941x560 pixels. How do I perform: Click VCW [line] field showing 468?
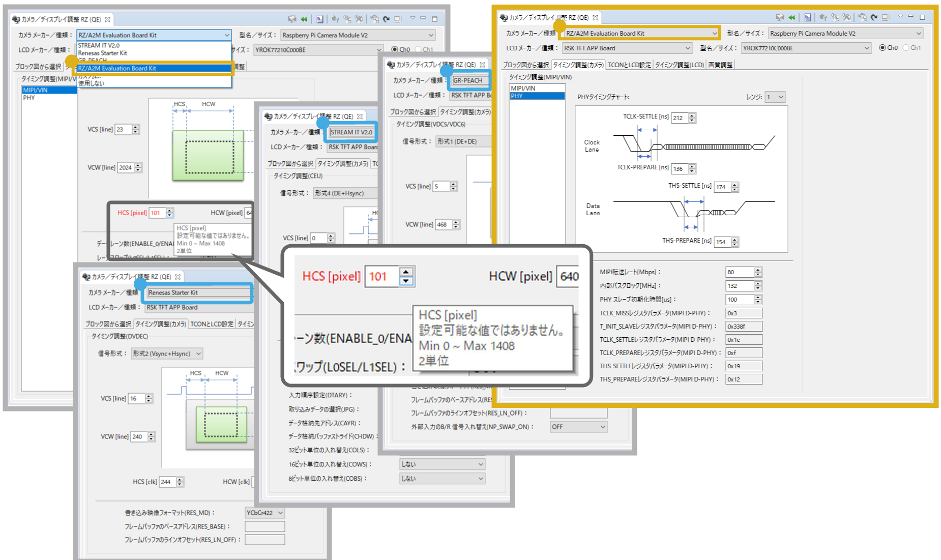click(444, 224)
